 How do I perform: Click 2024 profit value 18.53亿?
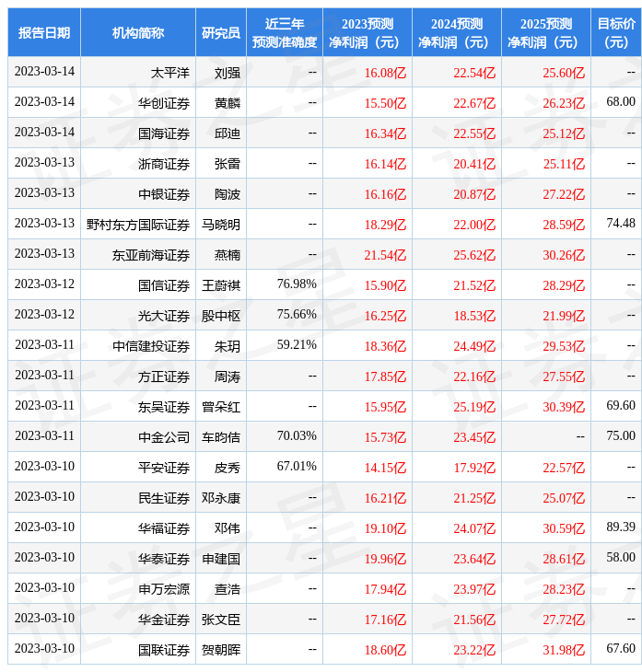[474, 317]
